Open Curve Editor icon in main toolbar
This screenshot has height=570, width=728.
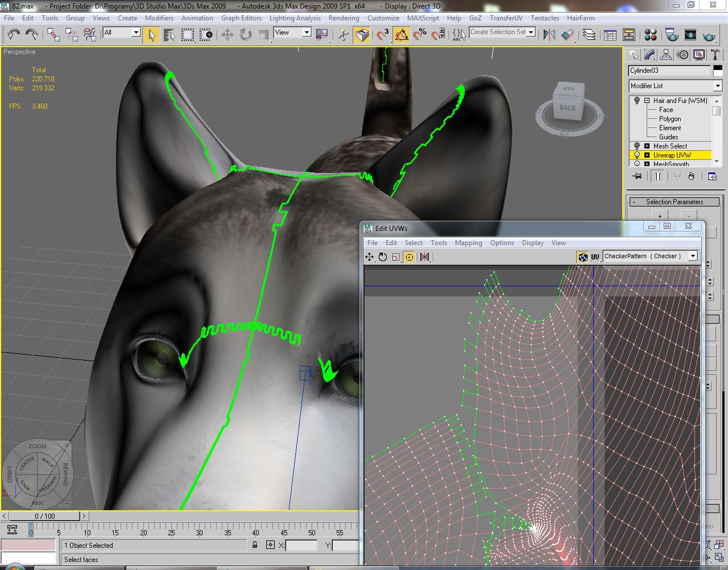pos(610,35)
